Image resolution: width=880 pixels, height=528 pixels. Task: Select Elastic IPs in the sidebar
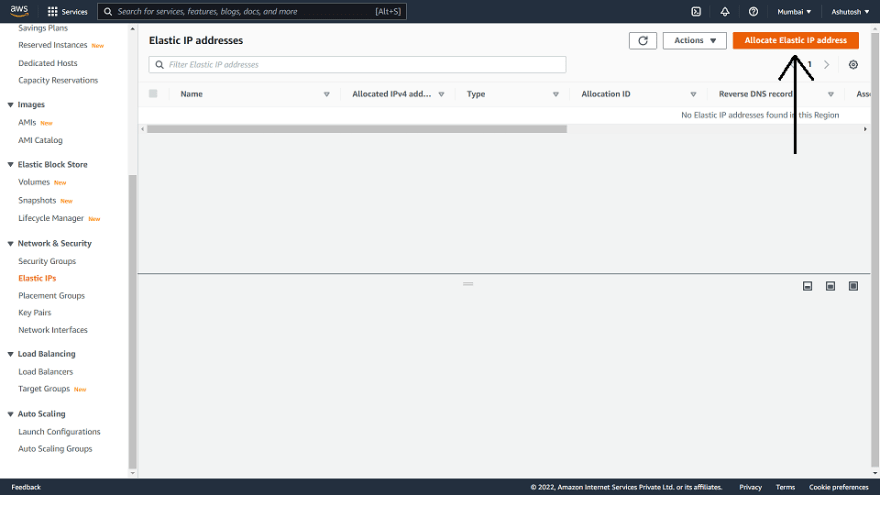pyautogui.click(x=37, y=278)
